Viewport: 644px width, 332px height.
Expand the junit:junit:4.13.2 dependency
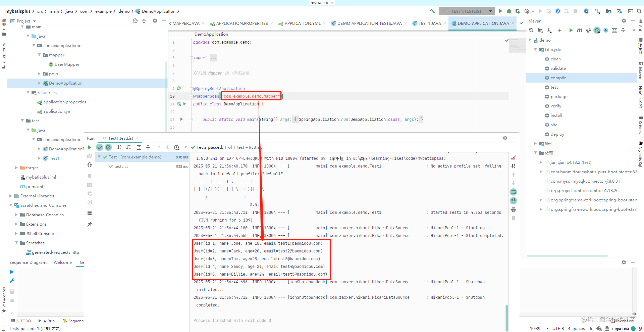click(x=541, y=162)
